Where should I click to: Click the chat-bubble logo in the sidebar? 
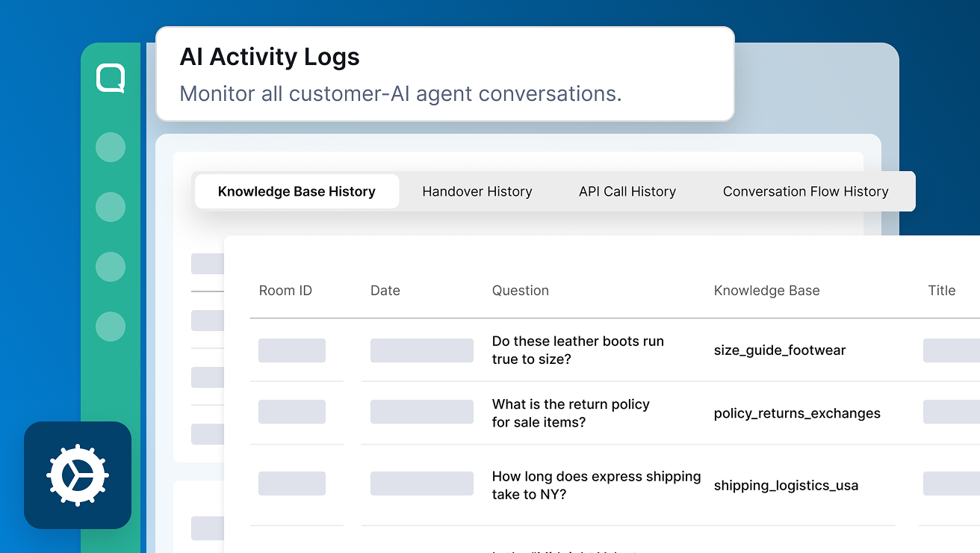pos(111,78)
